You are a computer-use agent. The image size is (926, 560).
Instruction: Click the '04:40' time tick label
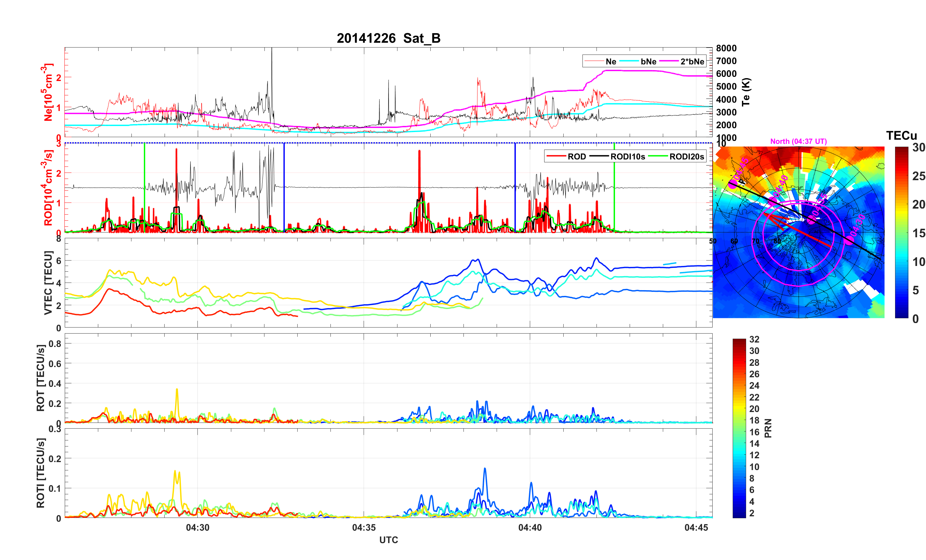point(530,528)
